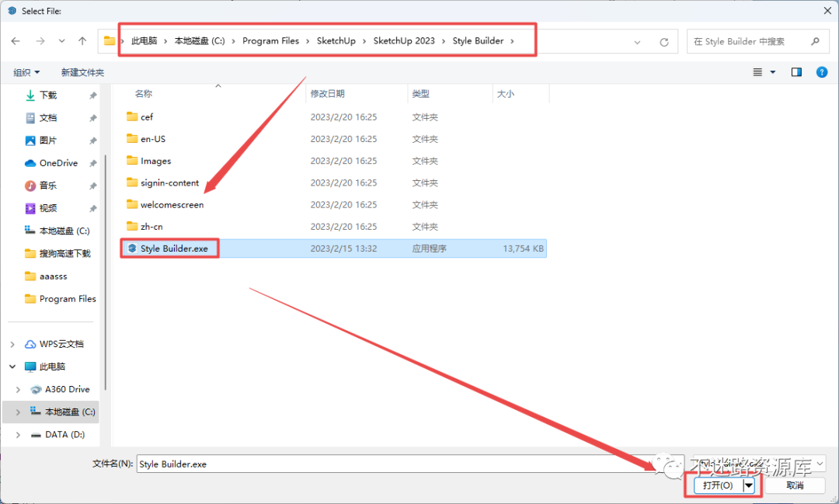Viewport: 839px width, 504px height.
Task: Click the pin icon beside OneDrive
Action: tap(93, 162)
